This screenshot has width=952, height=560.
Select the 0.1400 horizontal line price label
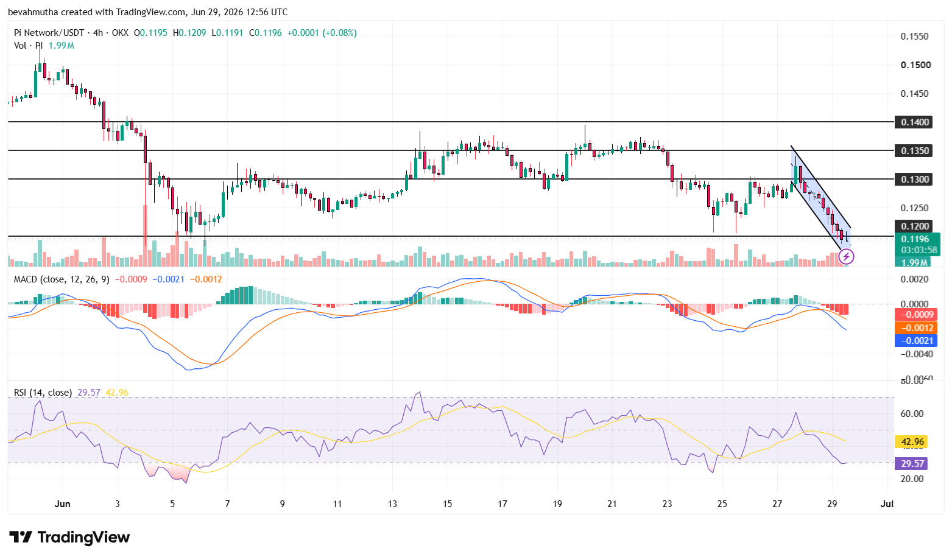[915, 122]
